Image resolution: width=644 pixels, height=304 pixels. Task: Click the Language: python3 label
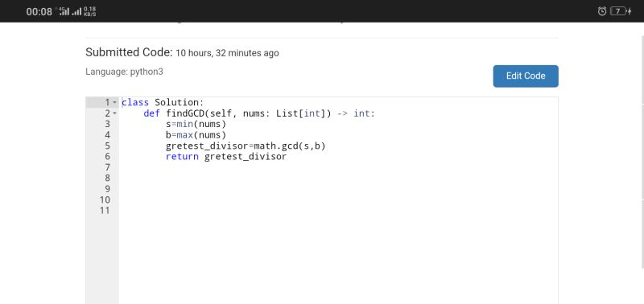124,72
